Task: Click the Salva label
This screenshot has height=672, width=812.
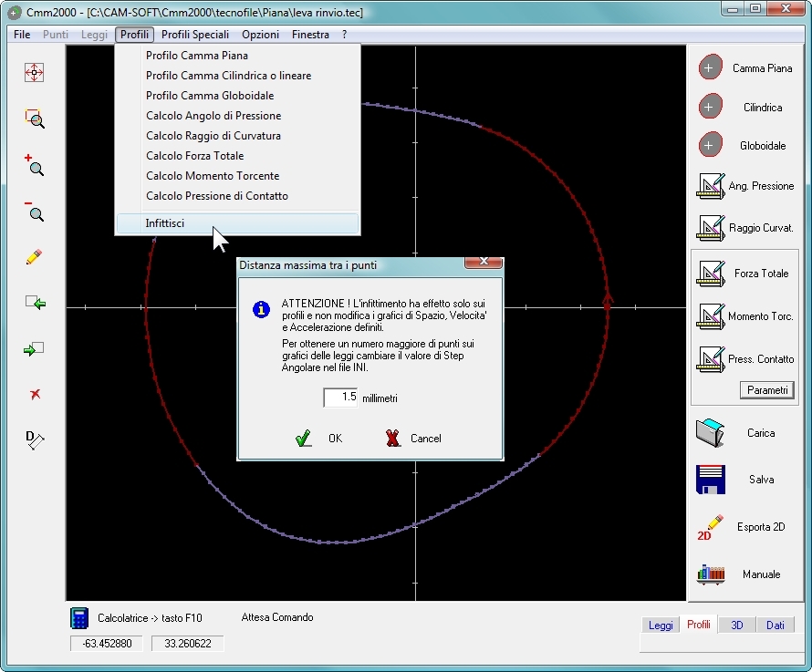Action: 761,480
